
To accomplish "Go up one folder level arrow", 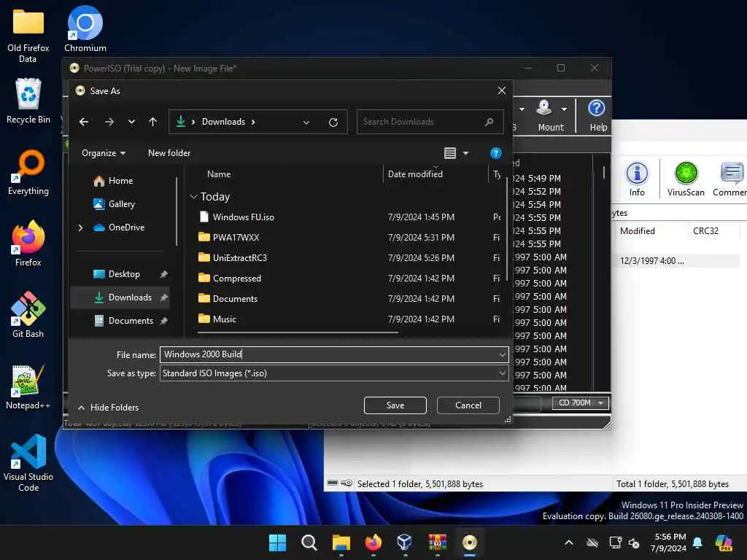I will 153,122.
